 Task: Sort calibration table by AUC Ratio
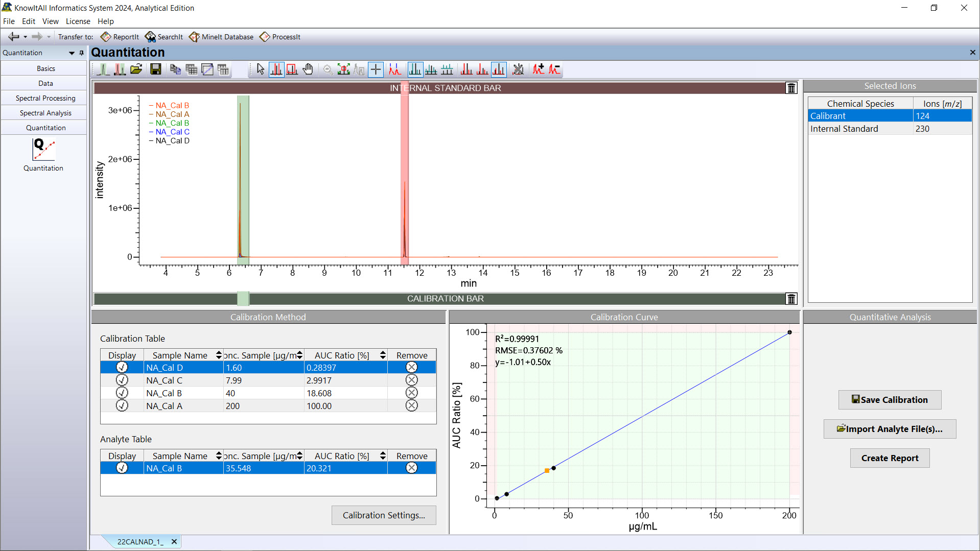tap(383, 355)
